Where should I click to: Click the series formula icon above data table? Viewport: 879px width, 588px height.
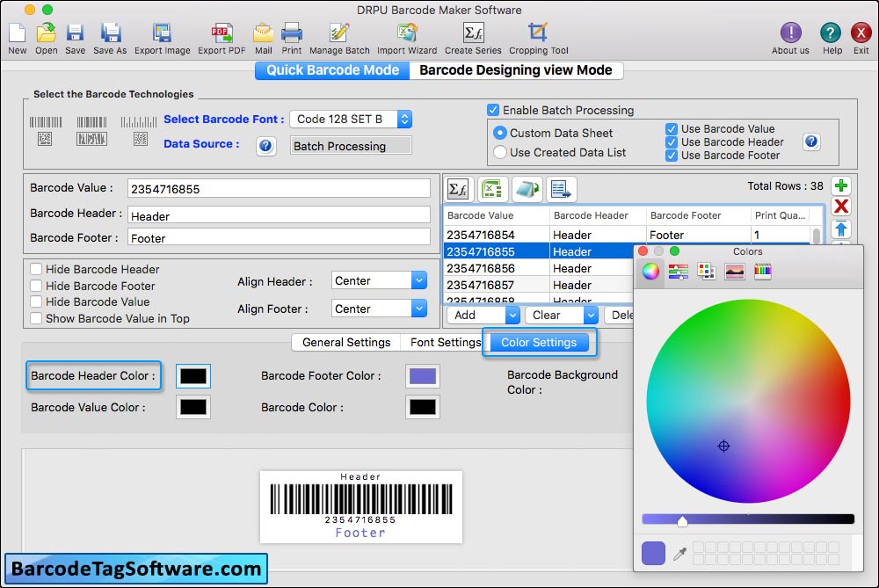coord(459,190)
